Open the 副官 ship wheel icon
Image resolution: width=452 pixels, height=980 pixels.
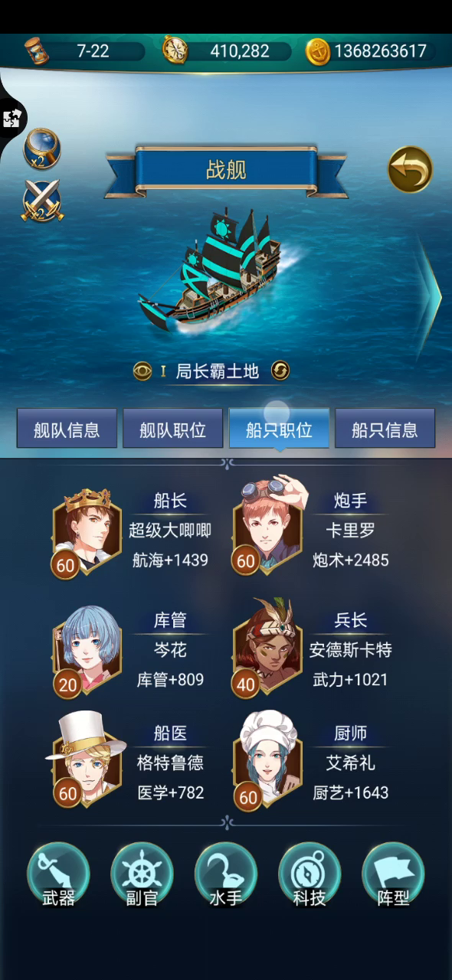tap(142, 874)
